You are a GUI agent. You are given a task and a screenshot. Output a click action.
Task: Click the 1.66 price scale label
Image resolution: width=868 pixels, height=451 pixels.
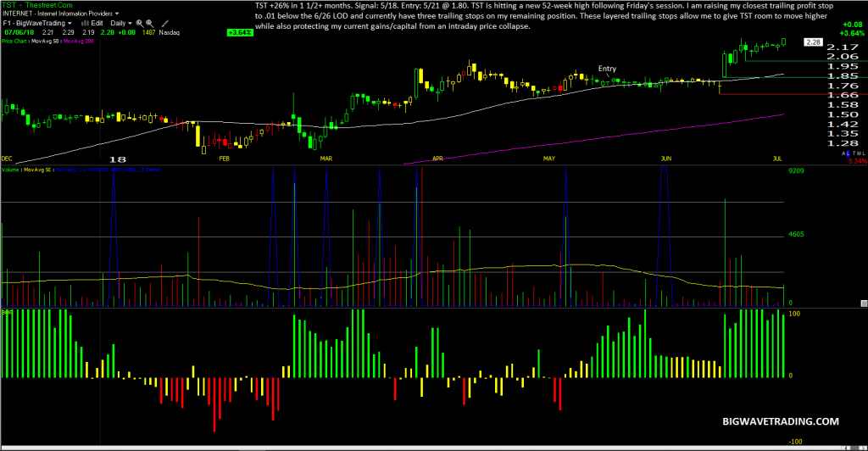click(x=842, y=95)
